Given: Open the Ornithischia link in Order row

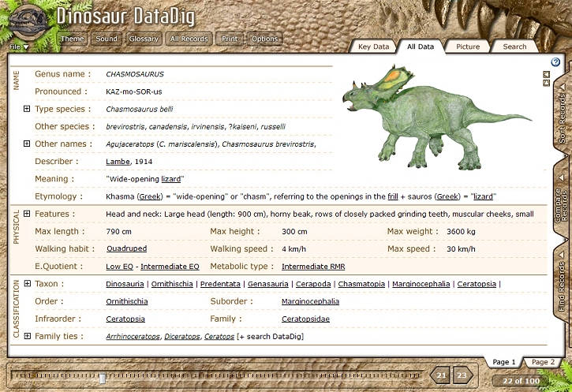Looking at the screenshot, I should click(126, 301).
